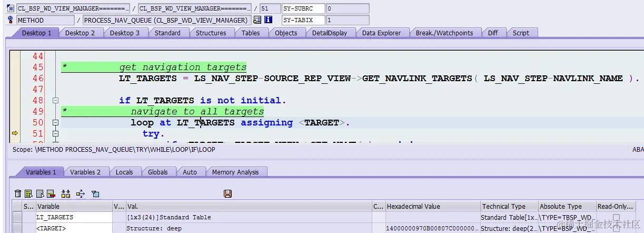This screenshot has height=233, width=644.
Task: Collapse the loop block at line 50
Action: (56, 123)
